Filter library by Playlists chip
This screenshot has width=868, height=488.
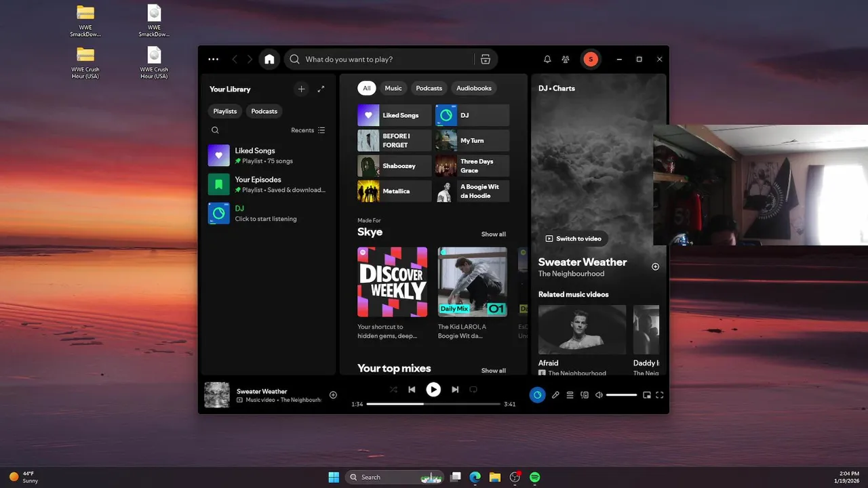pos(225,111)
